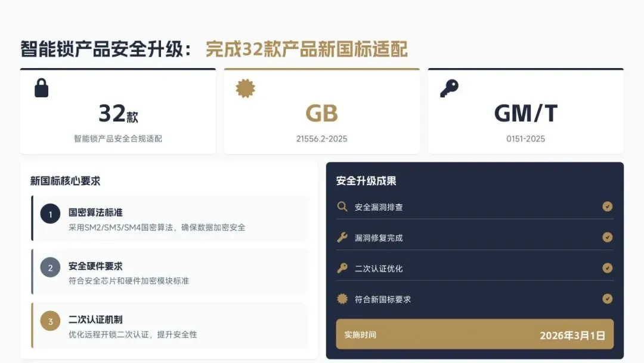Select the 新国标核心要求 section heading

[x=66, y=181]
